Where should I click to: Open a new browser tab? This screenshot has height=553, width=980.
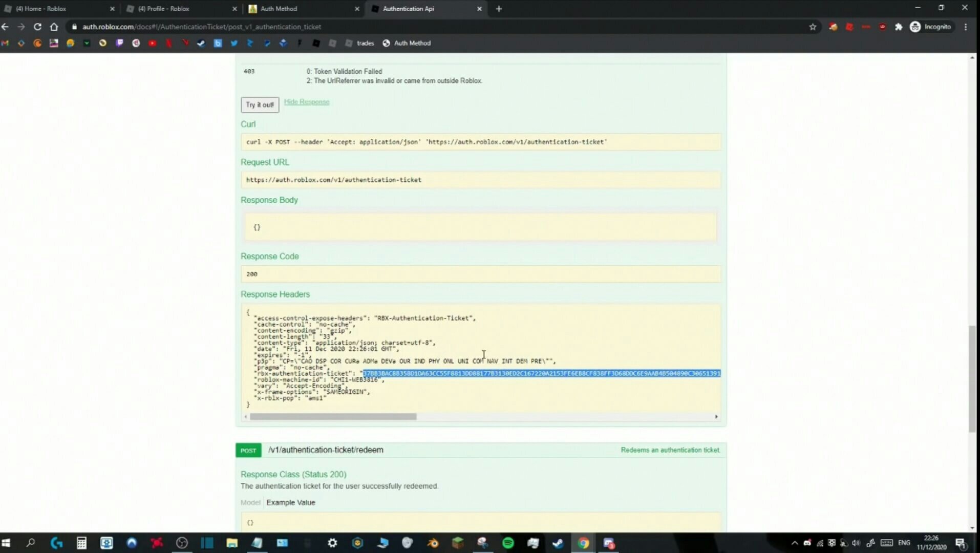[x=499, y=9]
